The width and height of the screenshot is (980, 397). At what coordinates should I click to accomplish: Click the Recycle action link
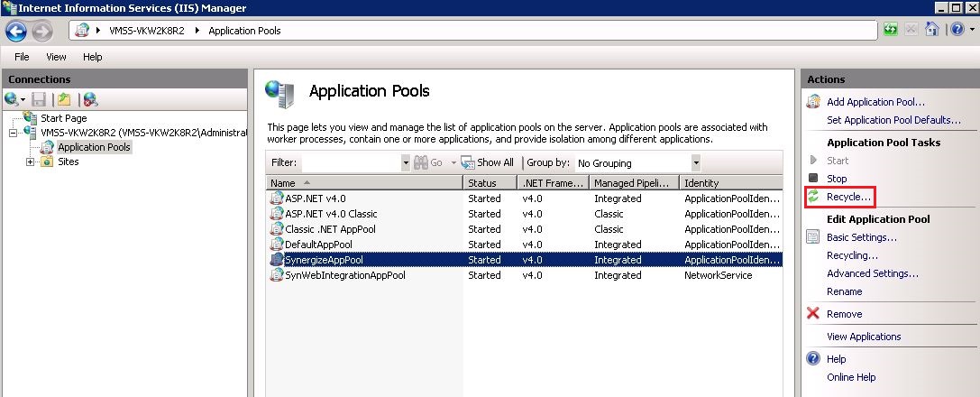(848, 197)
